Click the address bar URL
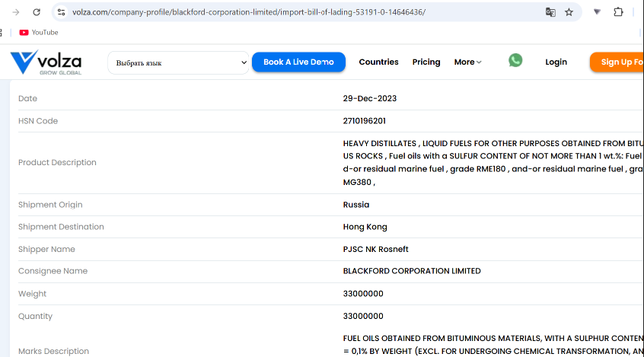This screenshot has width=644, height=357. point(249,12)
